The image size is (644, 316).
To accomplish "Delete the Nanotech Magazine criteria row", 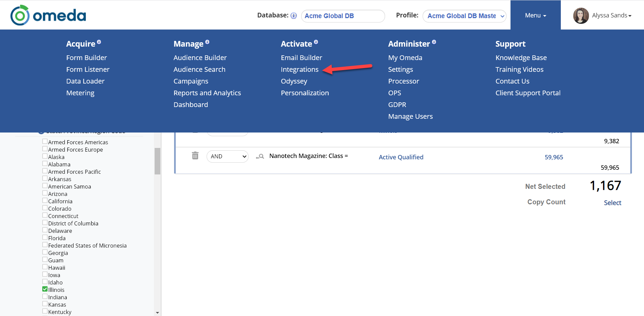I will coord(195,156).
